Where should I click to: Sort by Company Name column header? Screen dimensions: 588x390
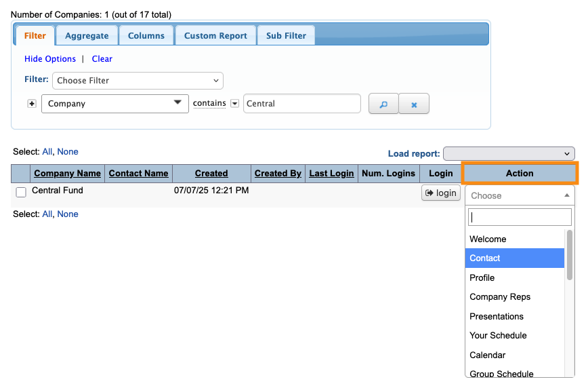tap(67, 174)
